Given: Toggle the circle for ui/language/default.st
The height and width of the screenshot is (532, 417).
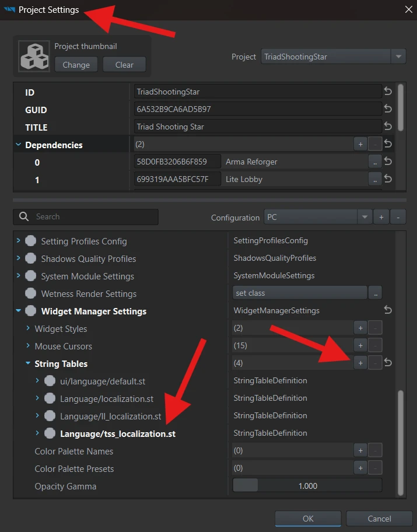Looking at the screenshot, I should tap(50, 381).
